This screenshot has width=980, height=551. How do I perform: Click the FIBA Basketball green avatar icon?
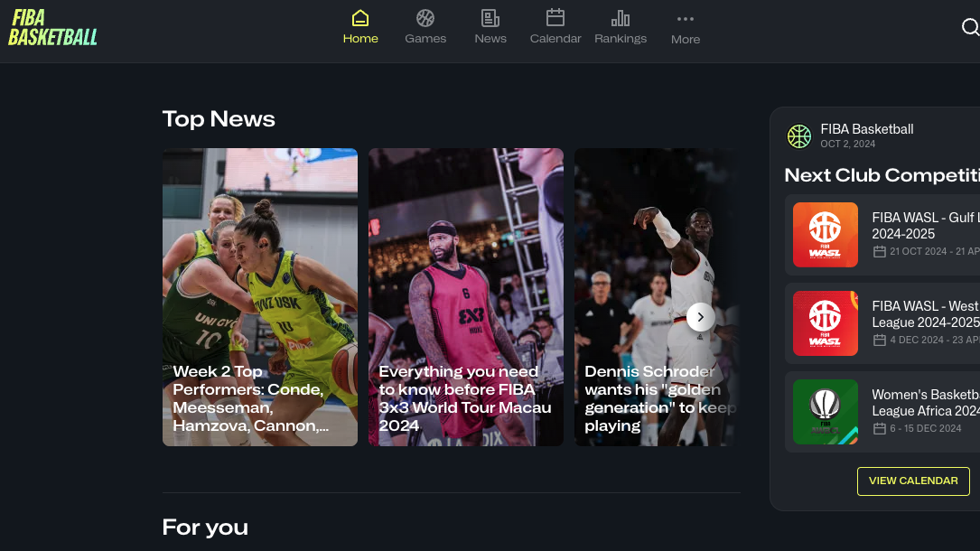[x=799, y=135]
